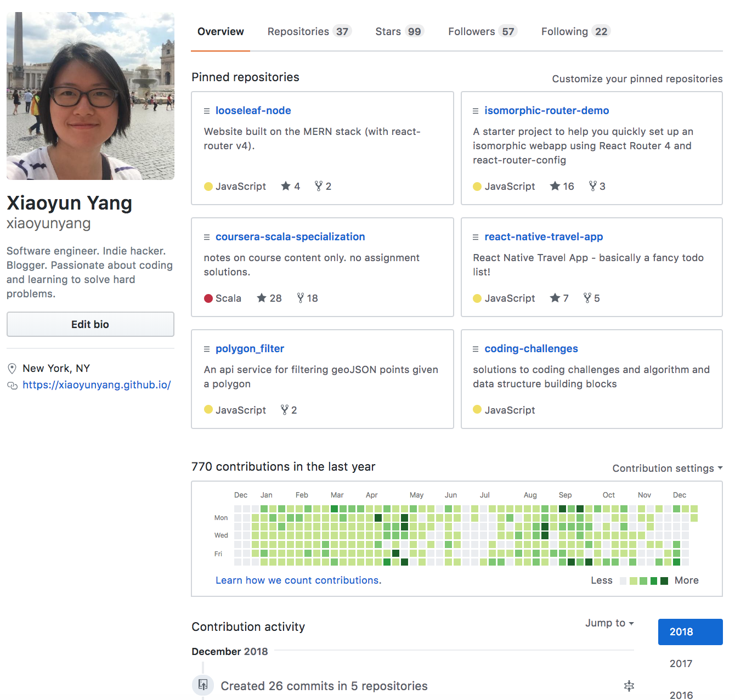
Task: Open the Repositories tab
Action: coord(309,32)
